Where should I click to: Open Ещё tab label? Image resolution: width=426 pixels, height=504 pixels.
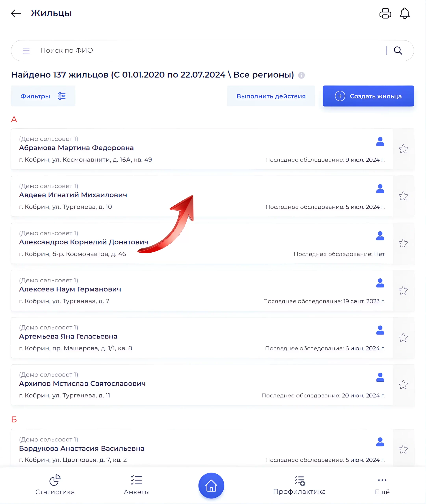pos(382,492)
